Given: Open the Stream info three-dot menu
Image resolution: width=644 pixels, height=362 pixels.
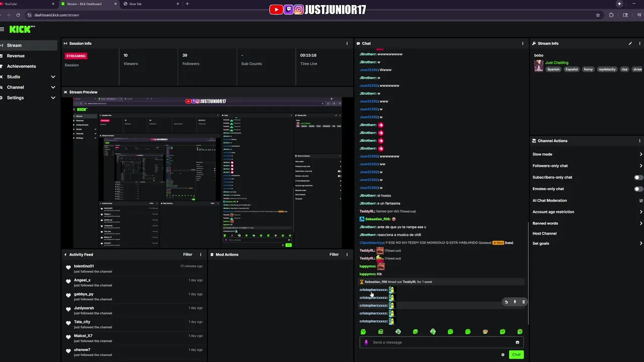Looking at the screenshot, I should coord(639,43).
